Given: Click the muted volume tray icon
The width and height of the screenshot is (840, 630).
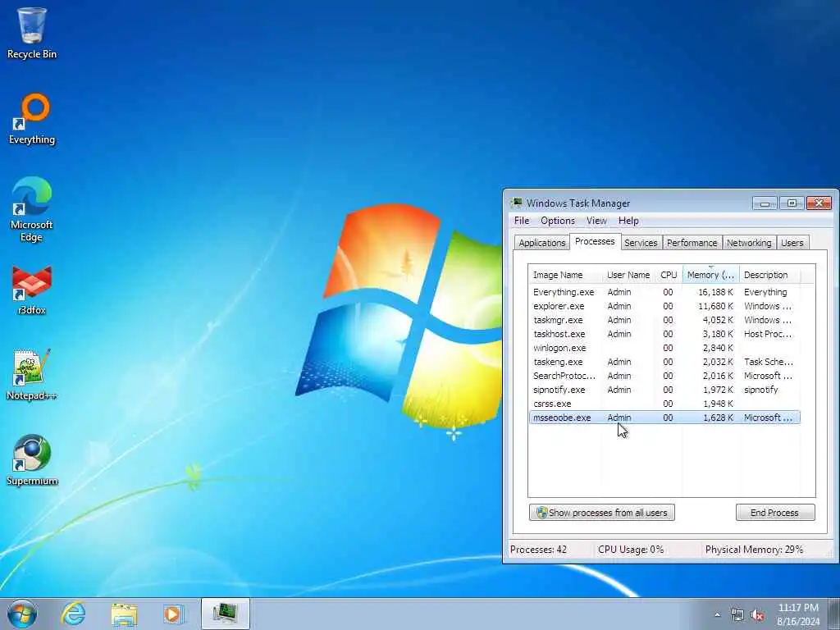Looking at the screenshot, I should coord(757,615).
